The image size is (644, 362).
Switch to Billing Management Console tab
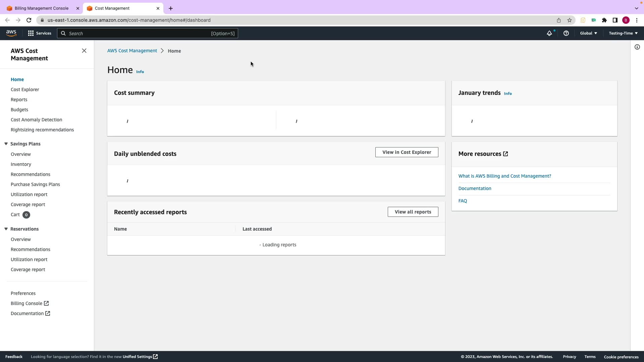click(x=41, y=8)
